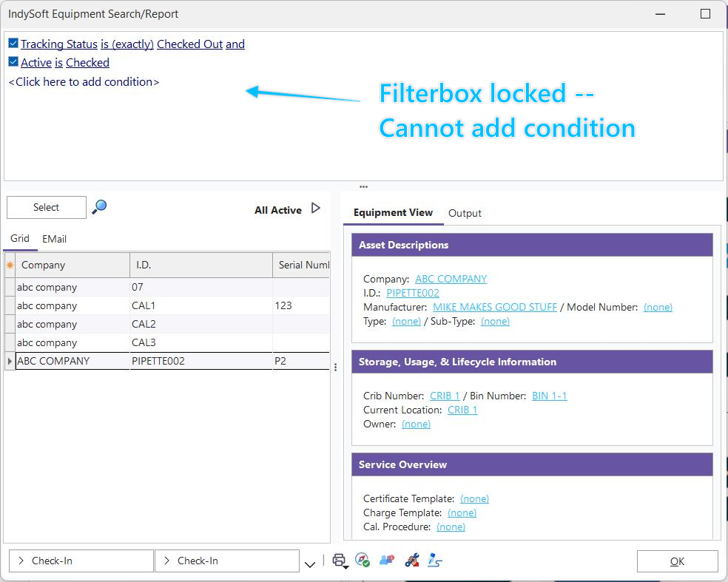728x582 pixels.
Task: Click the OK button
Action: click(677, 561)
